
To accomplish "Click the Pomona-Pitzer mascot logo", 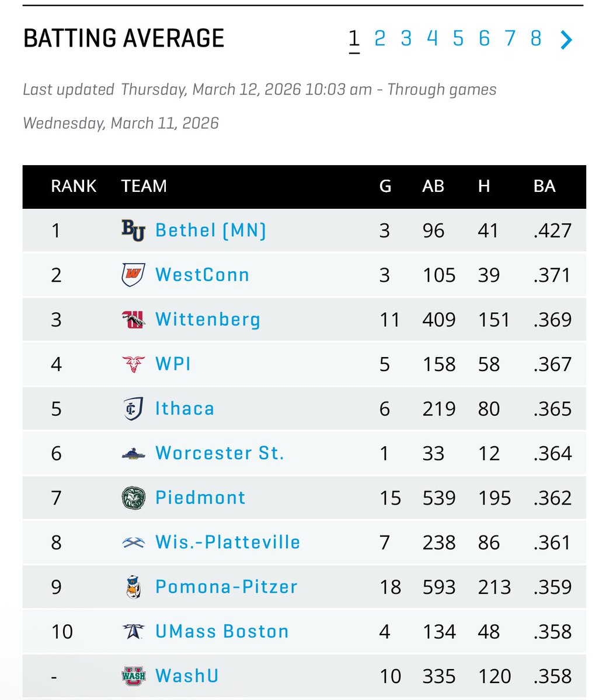I will pyautogui.click(x=133, y=587).
